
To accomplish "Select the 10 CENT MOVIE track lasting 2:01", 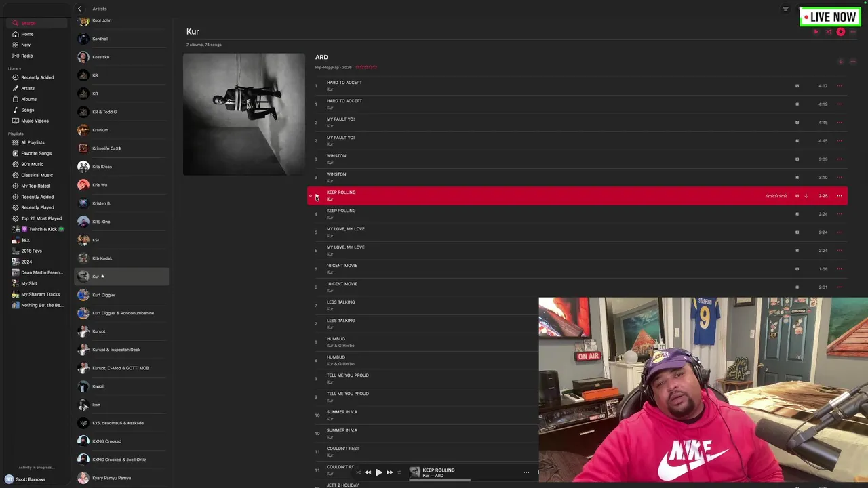I will 577,287.
